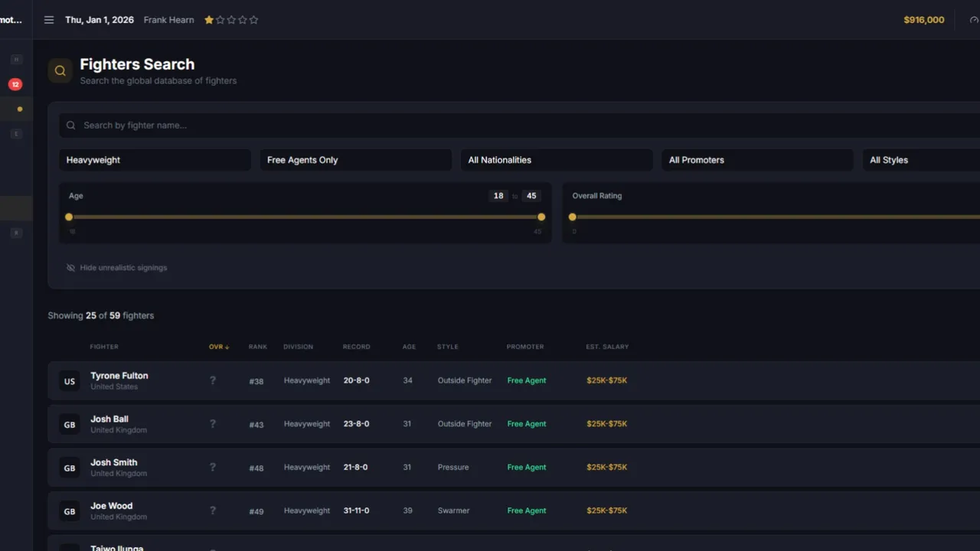
Task: Expand the All Nationalities dropdown
Action: pos(557,160)
